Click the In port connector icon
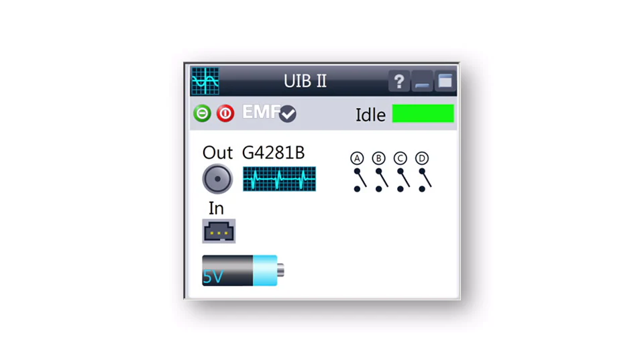The height and width of the screenshot is (362, 644). click(219, 231)
